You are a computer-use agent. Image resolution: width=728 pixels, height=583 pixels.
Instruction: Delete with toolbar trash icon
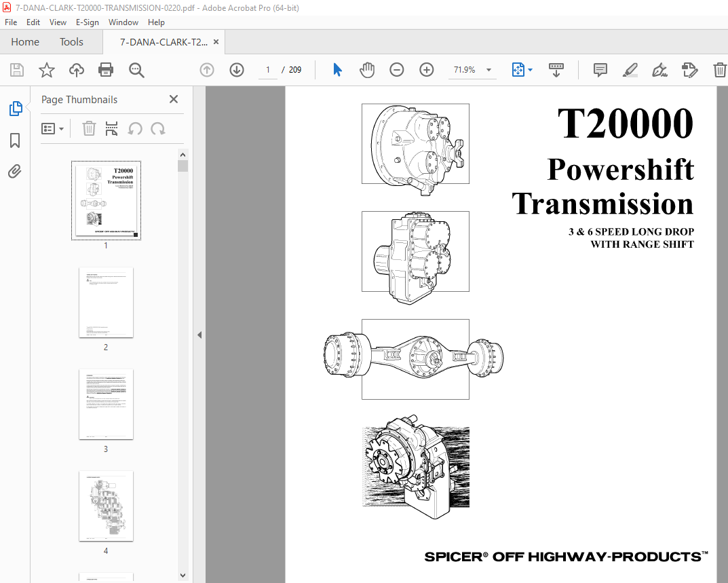tap(720, 70)
